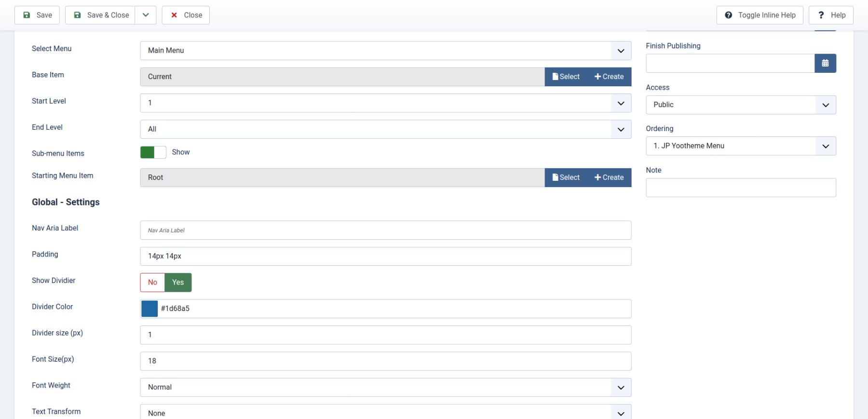Click the Save & Close button
868x419 pixels.
100,15
